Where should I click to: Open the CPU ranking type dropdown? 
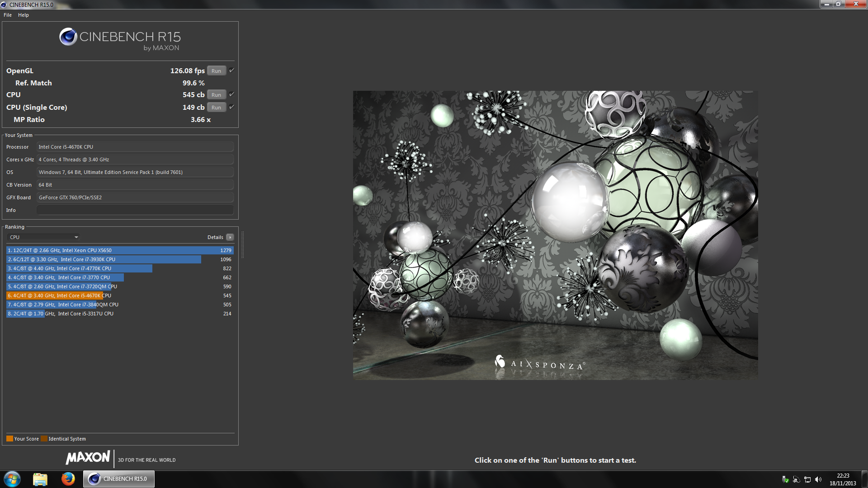44,237
